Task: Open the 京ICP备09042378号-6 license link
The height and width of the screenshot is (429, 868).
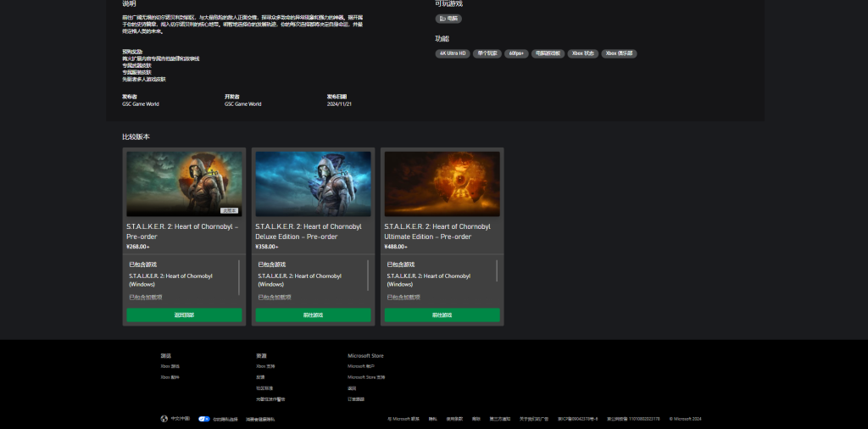Action: [577, 419]
